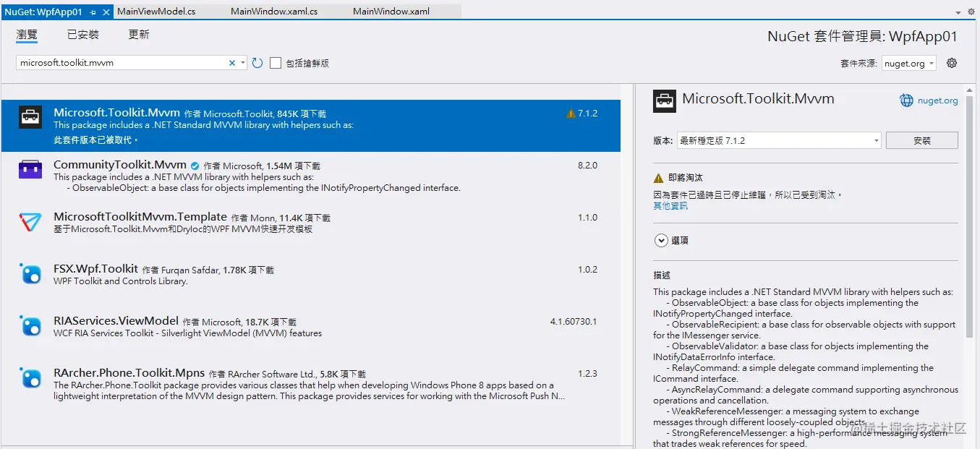Open the MainWindow.xaml.cs tab

click(x=274, y=12)
